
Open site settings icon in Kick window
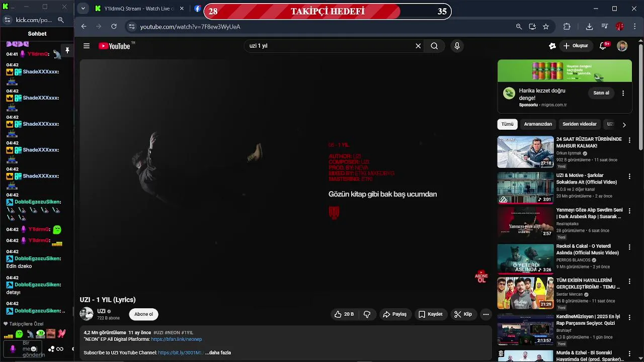[x=7, y=20]
